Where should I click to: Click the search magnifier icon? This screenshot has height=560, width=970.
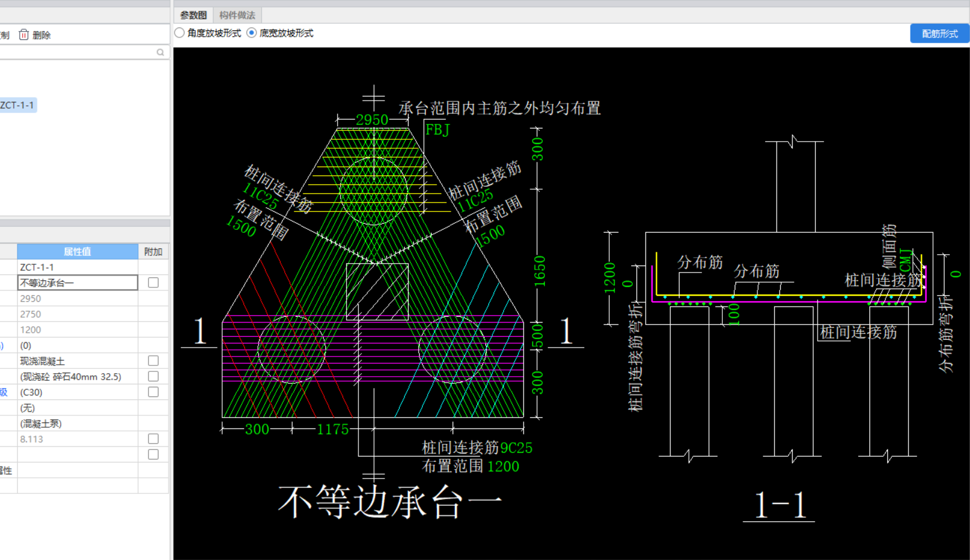click(160, 52)
